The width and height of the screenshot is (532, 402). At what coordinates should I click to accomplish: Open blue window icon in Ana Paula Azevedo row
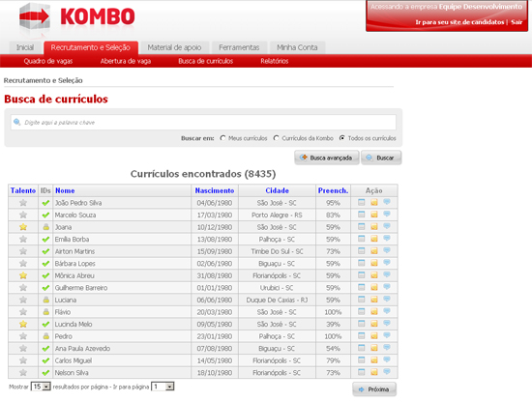tap(362, 348)
